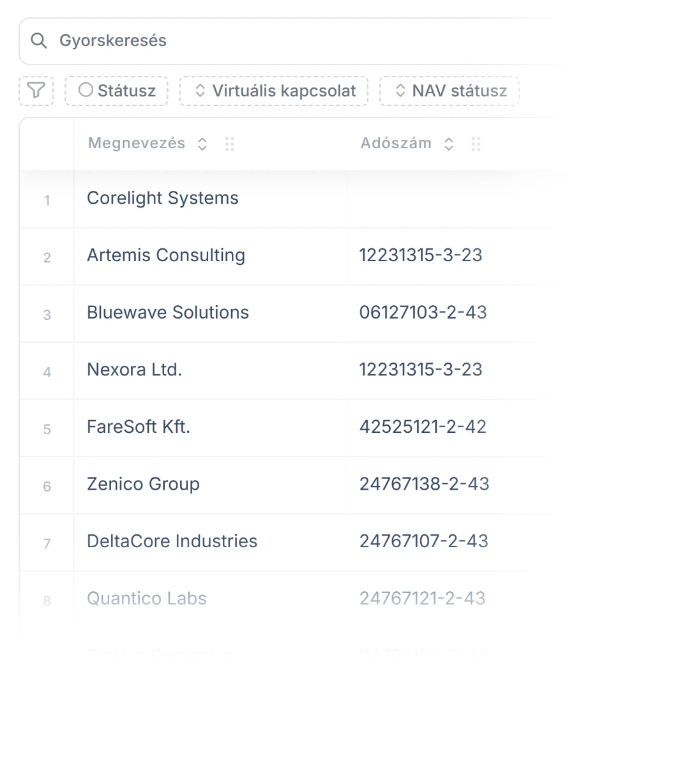673x784 pixels.
Task: Select the circle indicator in the Státusz filter
Action: coord(86,90)
